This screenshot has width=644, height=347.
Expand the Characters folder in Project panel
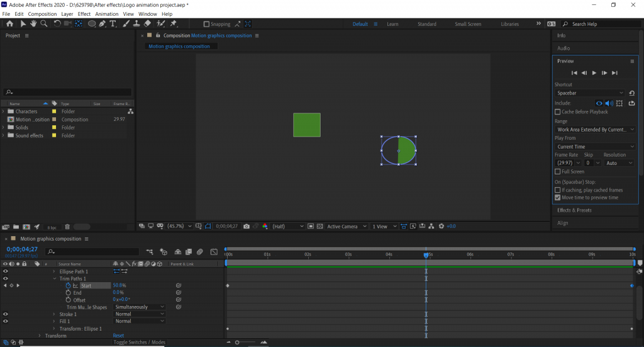[x=4, y=111]
